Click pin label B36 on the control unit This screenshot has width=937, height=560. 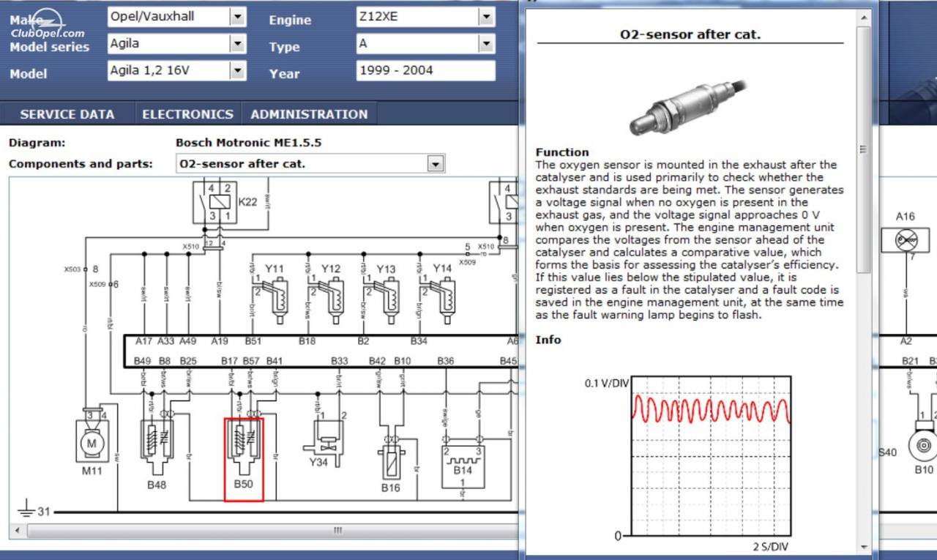tap(445, 361)
